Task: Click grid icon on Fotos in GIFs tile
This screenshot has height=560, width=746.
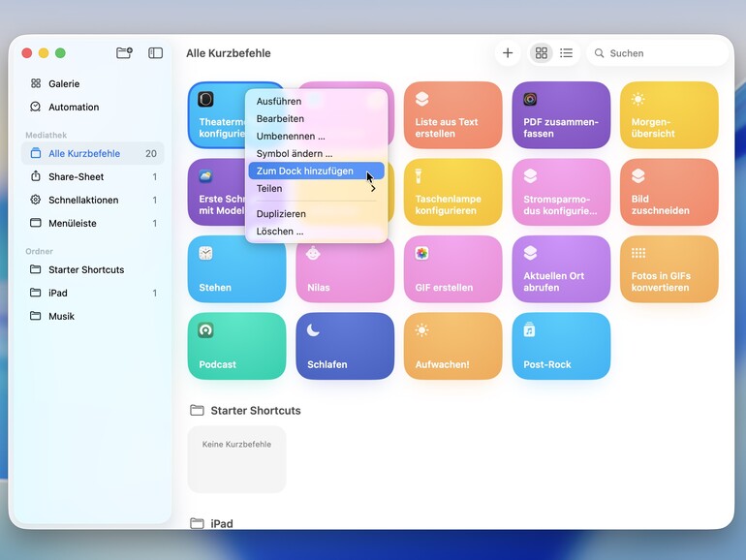Action: (638, 253)
